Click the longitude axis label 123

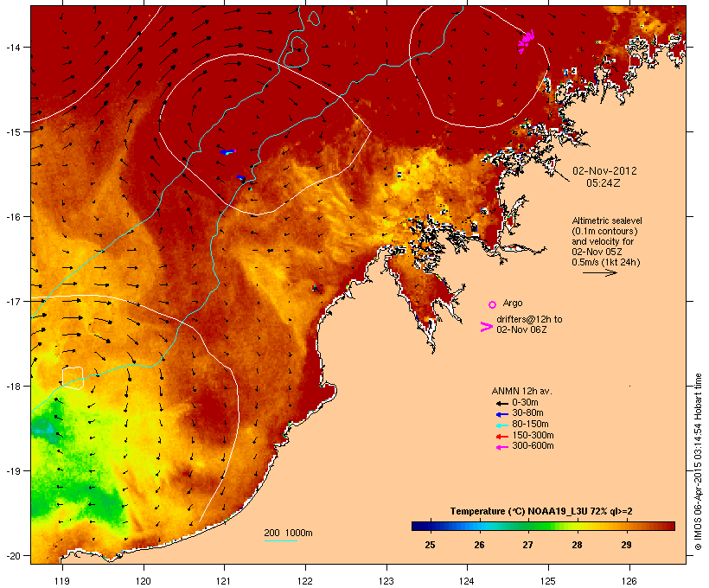(x=386, y=581)
